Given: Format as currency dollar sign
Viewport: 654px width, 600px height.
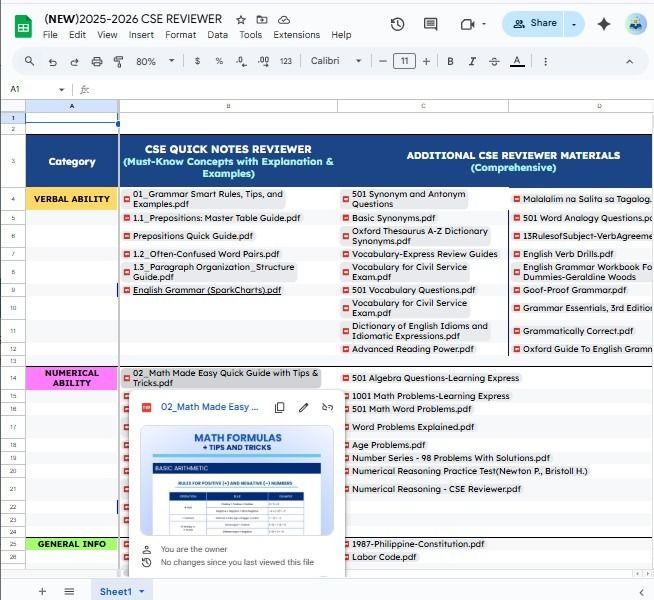Looking at the screenshot, I should click(197, 61).
